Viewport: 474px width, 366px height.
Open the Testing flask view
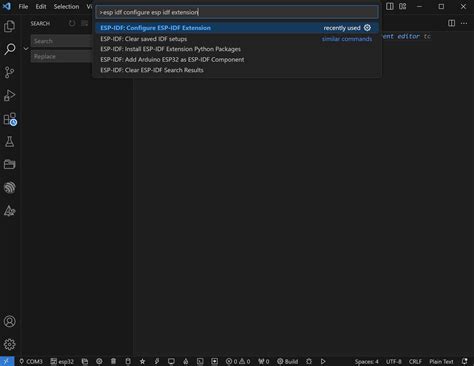[x=10, y=142]
